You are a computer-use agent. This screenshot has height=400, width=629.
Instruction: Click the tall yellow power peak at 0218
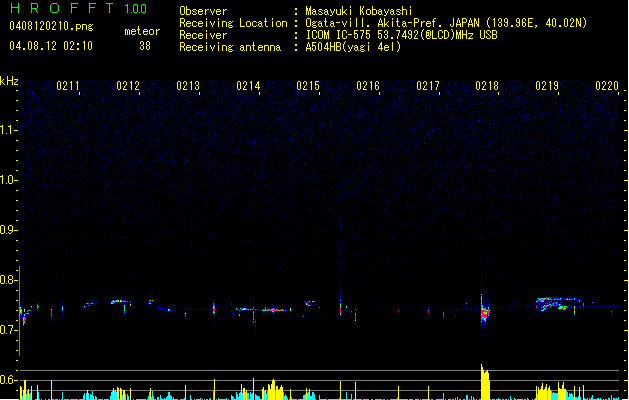pyautogui.click(x=485, y=382)
